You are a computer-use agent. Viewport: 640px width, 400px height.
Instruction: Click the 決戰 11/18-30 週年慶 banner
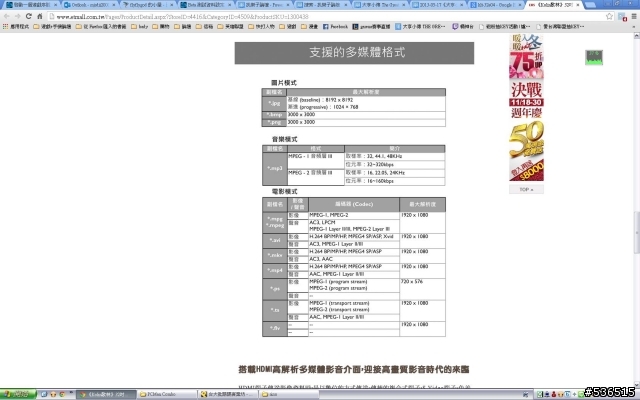[526, 100]
